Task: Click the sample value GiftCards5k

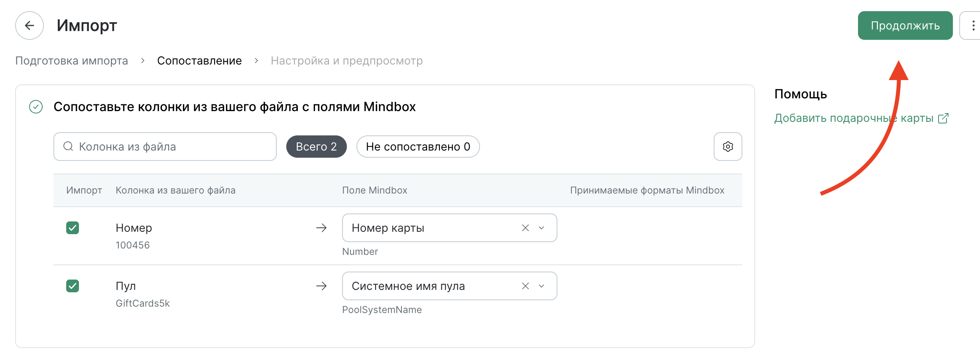Action: [x=143, y=303]
